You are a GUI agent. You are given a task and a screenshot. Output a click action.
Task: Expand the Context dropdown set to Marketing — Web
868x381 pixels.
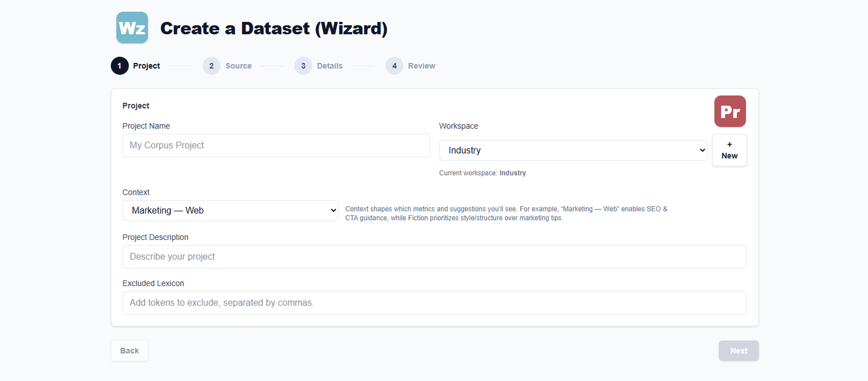(x=231, y=211)
